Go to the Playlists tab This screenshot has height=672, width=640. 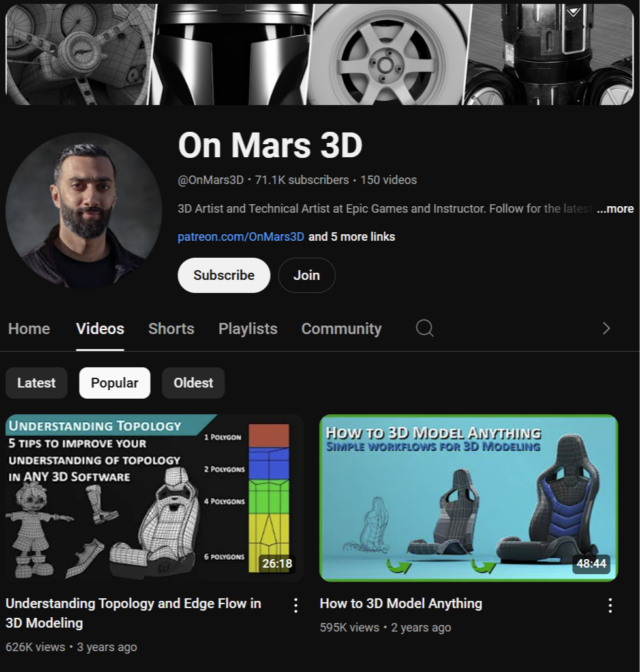[248, 329]
